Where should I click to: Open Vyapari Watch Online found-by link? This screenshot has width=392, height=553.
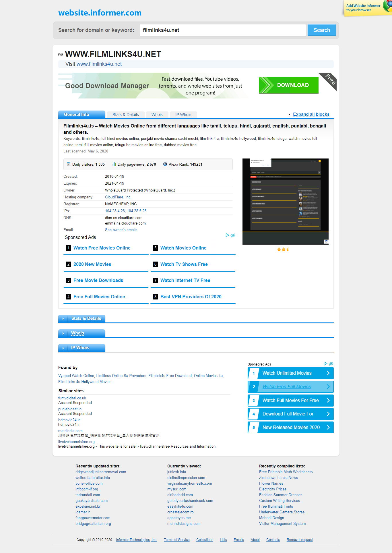[76, 376]
